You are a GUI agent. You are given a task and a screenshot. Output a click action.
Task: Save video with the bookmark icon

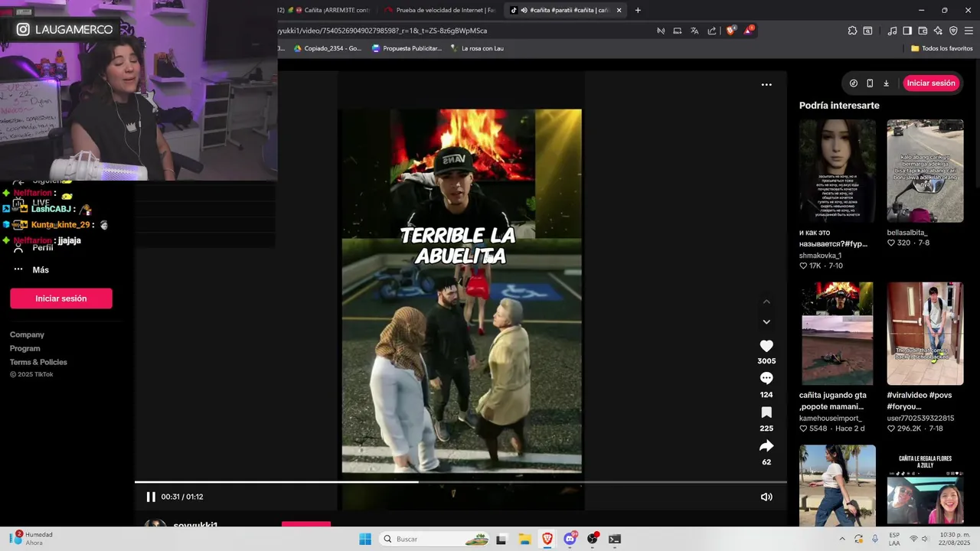point(766,412)
